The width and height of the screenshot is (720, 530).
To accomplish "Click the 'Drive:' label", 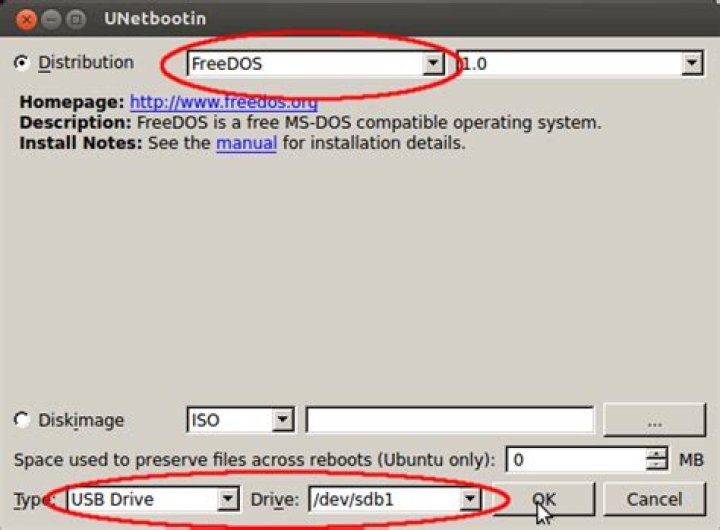I will 275,499.
